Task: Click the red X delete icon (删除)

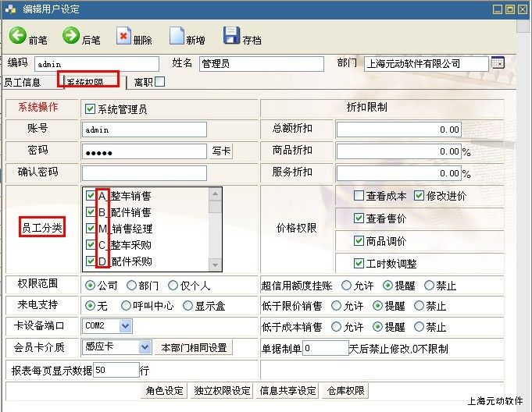Action: tap(124, 36)
